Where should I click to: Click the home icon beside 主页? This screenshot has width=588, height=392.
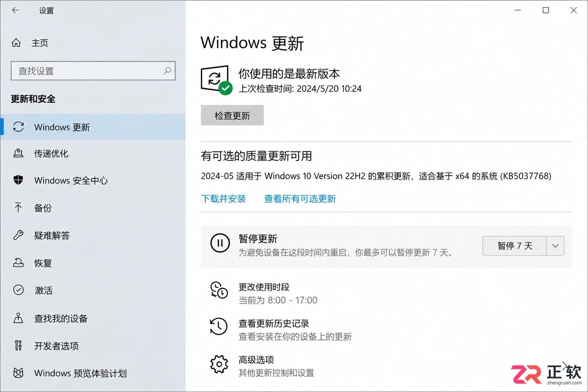(16, 43)
